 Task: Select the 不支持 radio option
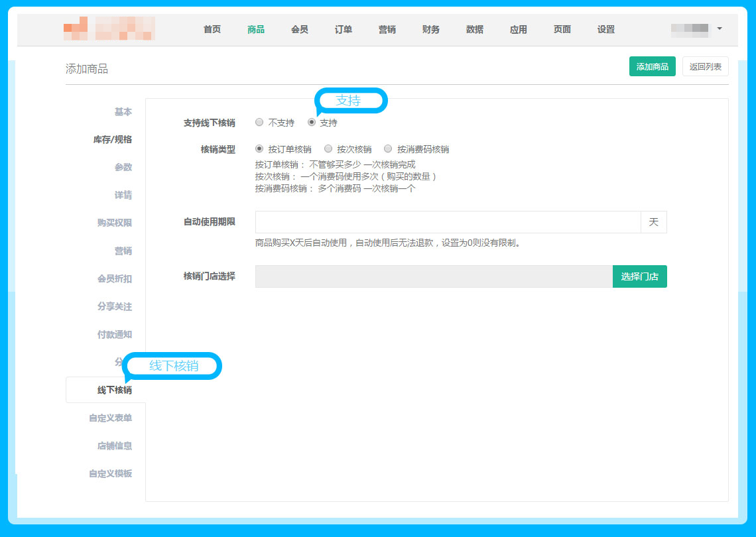[x=259, y=123]
